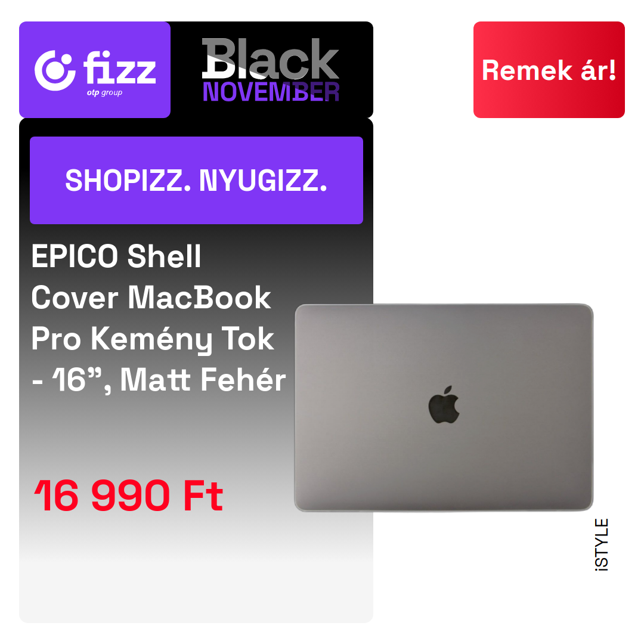Click the gray gradient area above the price
The height and width of the screenshot is (644, 644).
click(x=156, y=435)
